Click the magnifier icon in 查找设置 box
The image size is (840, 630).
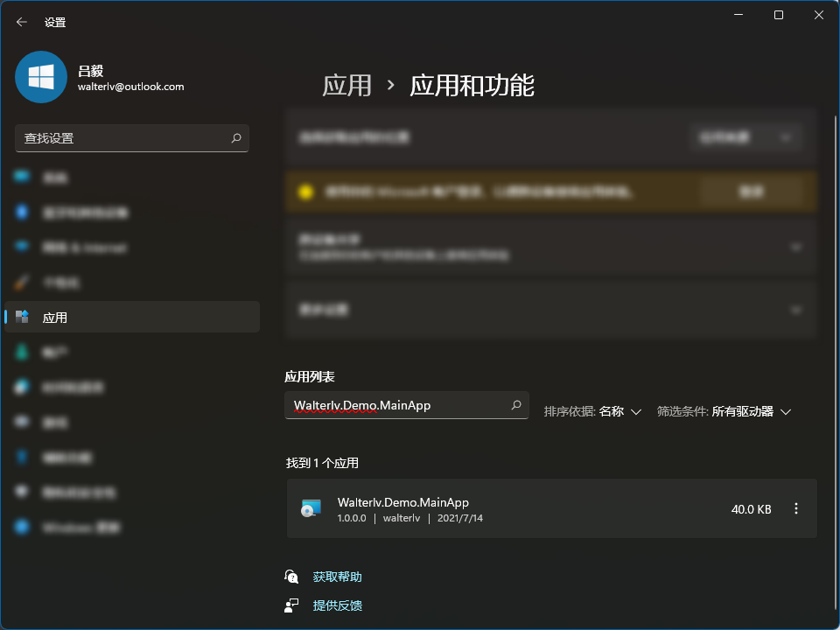(x=236, y=138)
